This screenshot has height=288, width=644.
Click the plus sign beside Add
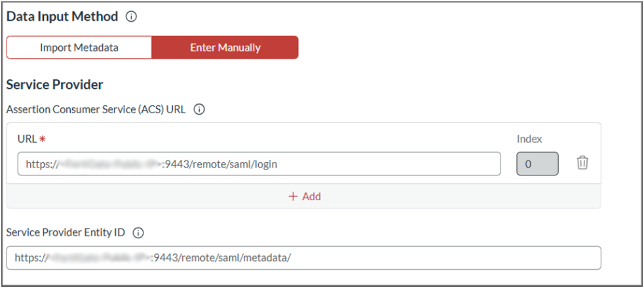[x=293, y=196]
